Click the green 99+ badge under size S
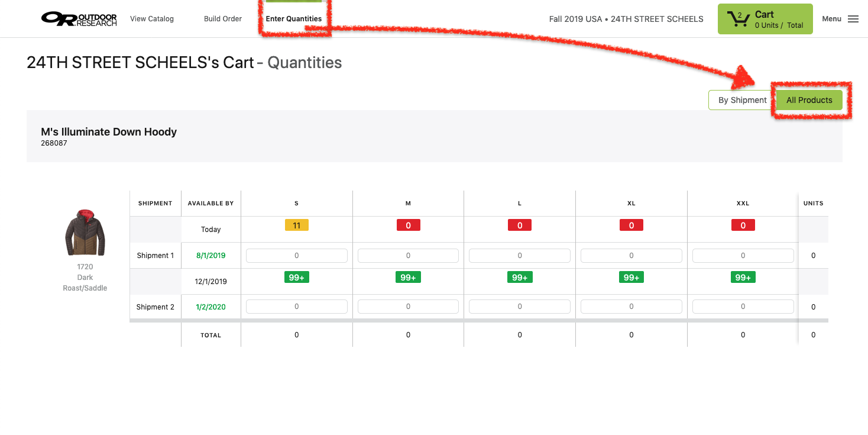 pyautogui.click(x=296, y=278)
